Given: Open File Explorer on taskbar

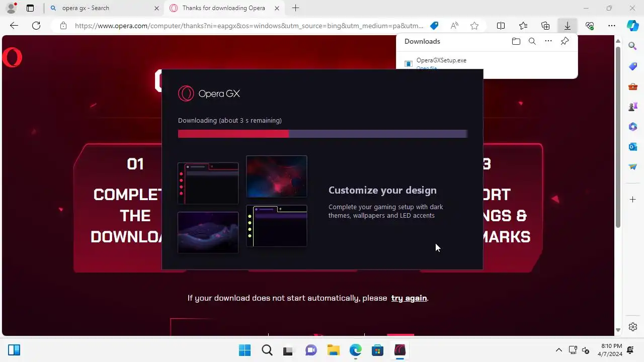Looking at the screenshot, I should (x=333, y=350).
